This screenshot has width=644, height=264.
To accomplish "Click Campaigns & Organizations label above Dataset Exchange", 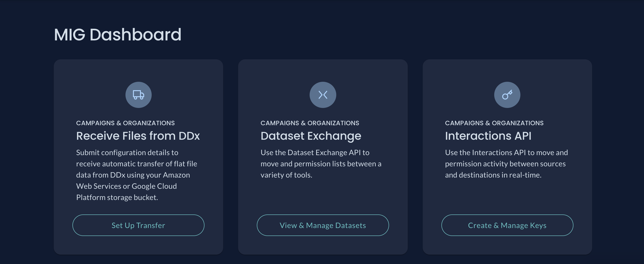I will coord(310,123).
